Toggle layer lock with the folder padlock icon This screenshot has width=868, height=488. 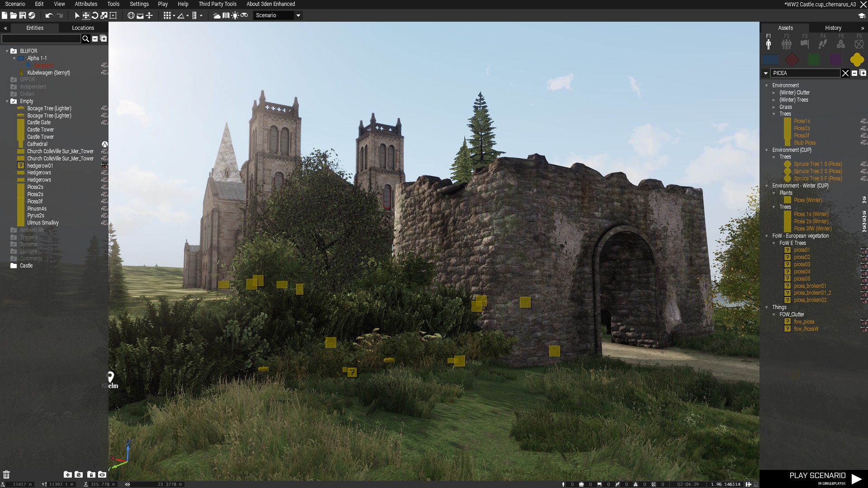coord(91,474)
